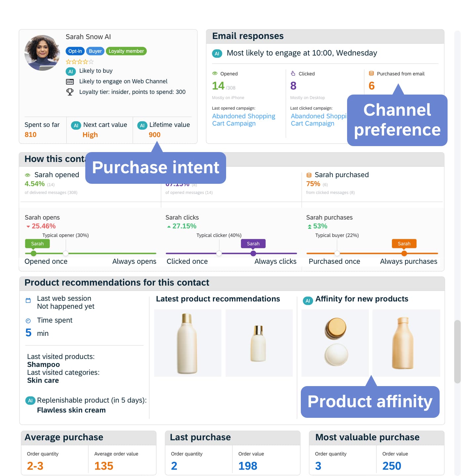Click the AI badge next to Likely to buy
The height and width of the screenshot is (476, 476).
[x=70, y=71]
